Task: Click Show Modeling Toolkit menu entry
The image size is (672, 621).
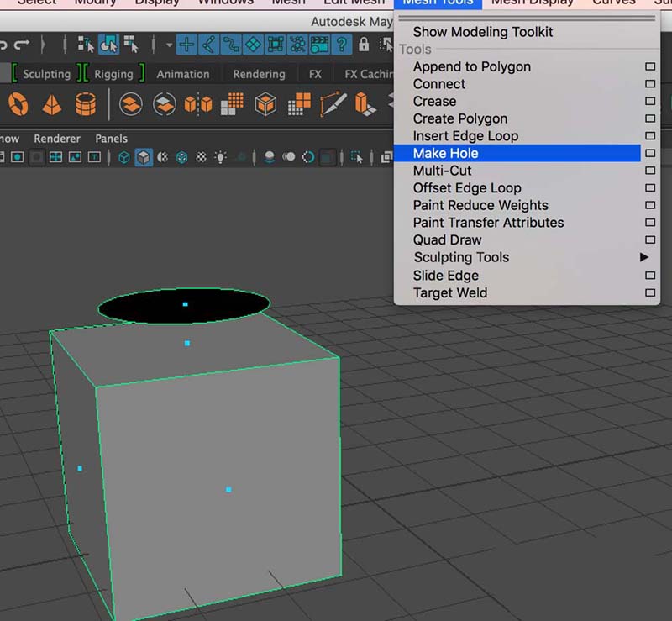Action: pos(482,32)
